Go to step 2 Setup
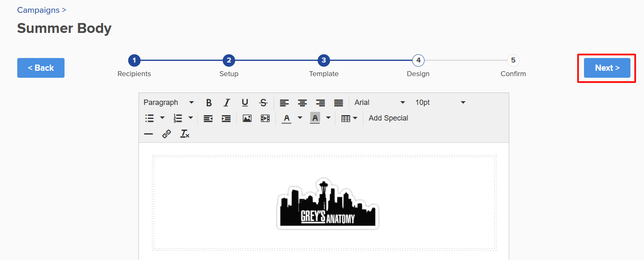The image size is (644, 260). tap(229, 60)
